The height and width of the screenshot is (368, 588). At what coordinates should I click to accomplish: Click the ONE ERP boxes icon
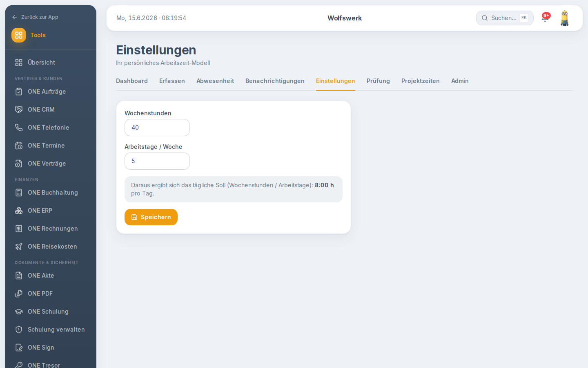[x=19, y=211]
